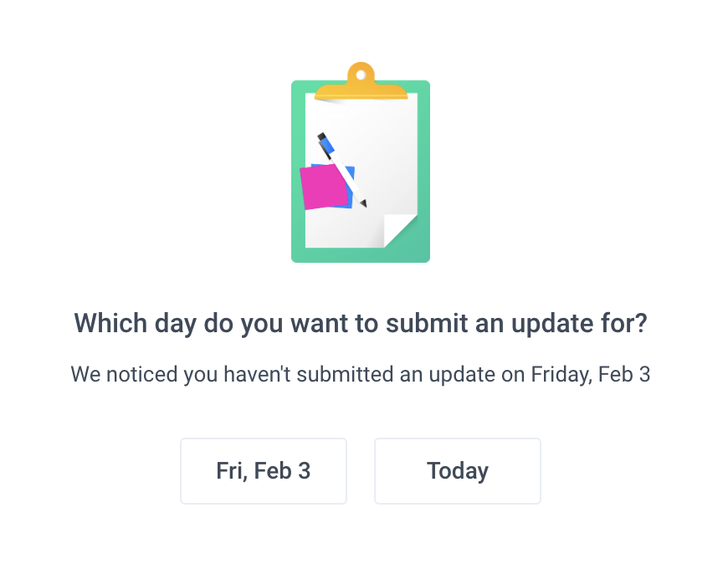Click the blue cap of the pen
The height and width of the screenshot is (564, 728).
tap(327, 146)
